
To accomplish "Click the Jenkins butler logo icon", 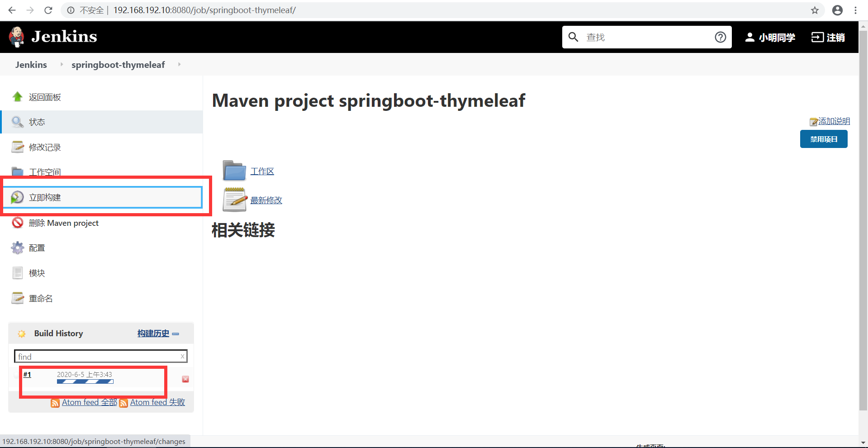I will [x=17, y=37].
